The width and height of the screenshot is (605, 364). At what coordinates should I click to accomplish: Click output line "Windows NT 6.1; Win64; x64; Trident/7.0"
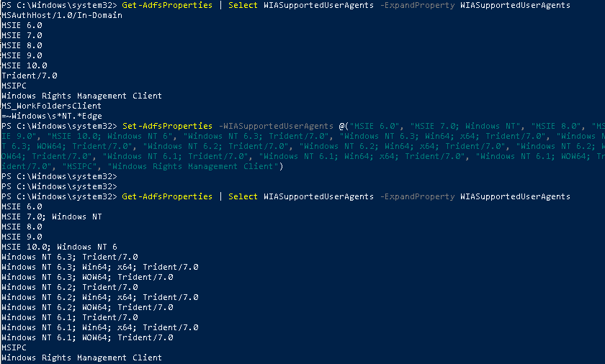[99, 327]
